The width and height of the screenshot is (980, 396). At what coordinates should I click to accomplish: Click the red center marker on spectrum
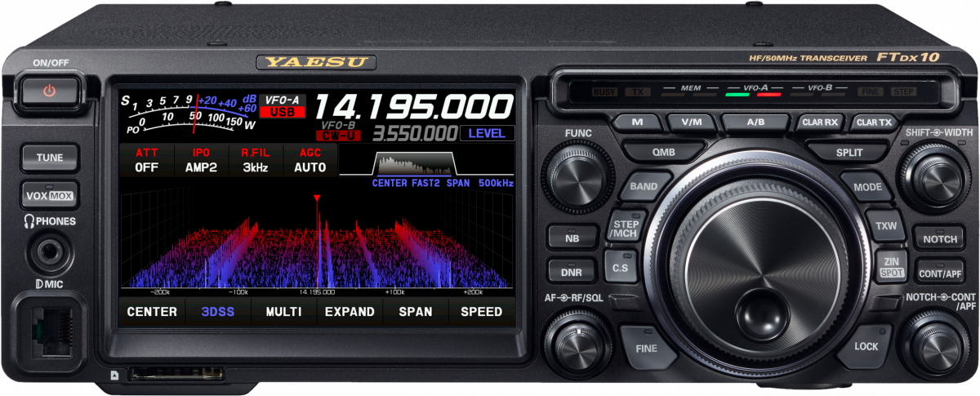[x=317, y=199]
